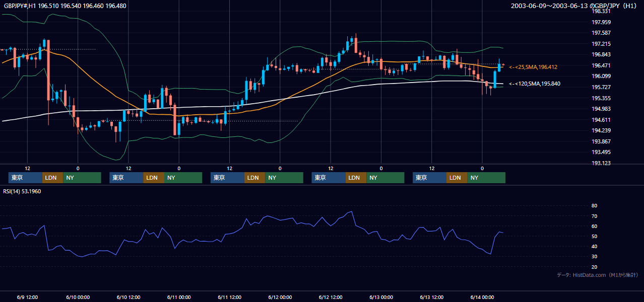Click the 193.495 price axis label
The image size is (644, 302).
[602, 153]
